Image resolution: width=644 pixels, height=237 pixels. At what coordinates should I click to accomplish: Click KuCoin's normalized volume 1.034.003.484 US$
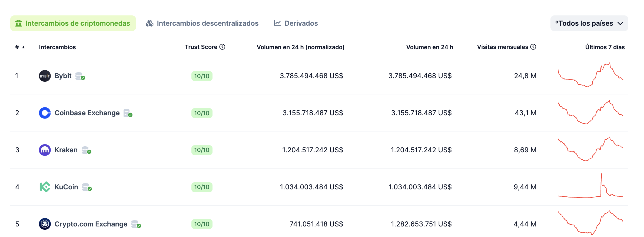tap(311, 187)
